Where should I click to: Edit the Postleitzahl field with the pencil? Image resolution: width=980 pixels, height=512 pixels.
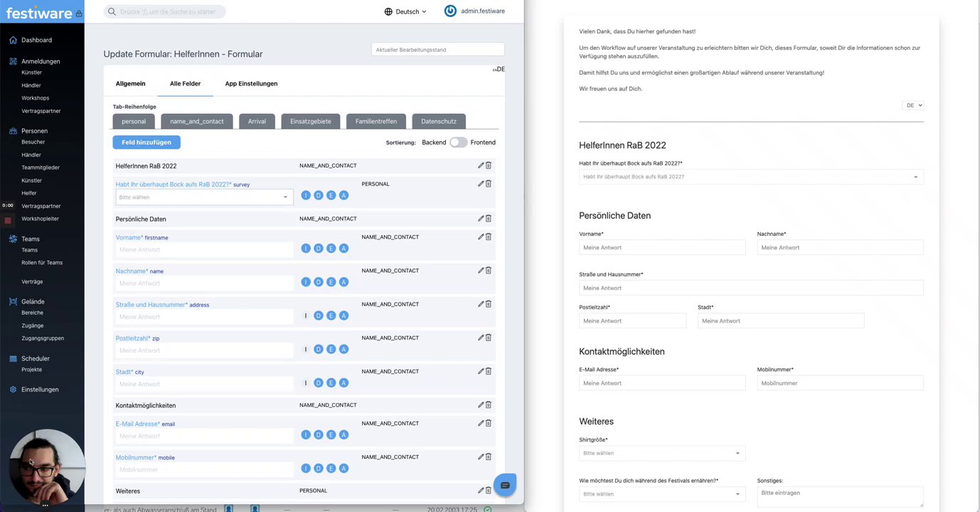coord(481,338)
